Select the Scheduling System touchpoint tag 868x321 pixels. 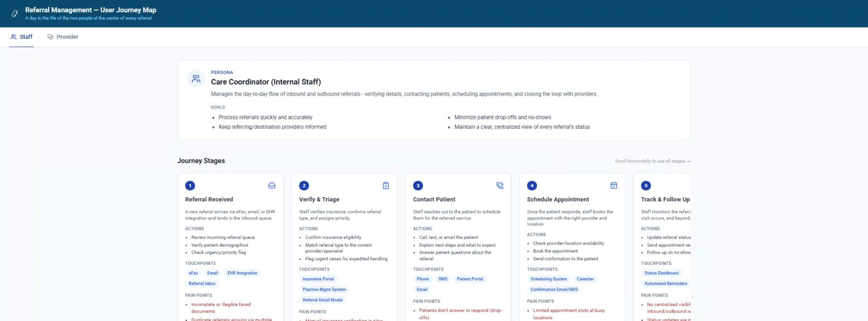coord(549,279)
